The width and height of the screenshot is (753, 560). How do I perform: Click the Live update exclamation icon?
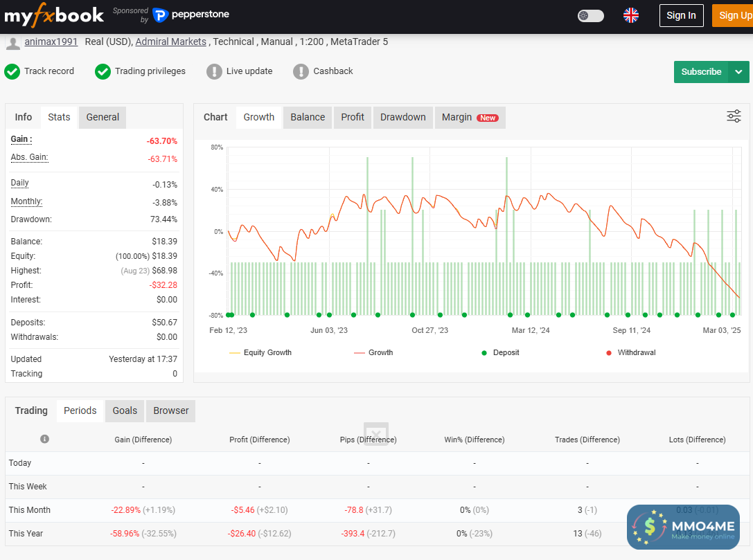(215, 71)
